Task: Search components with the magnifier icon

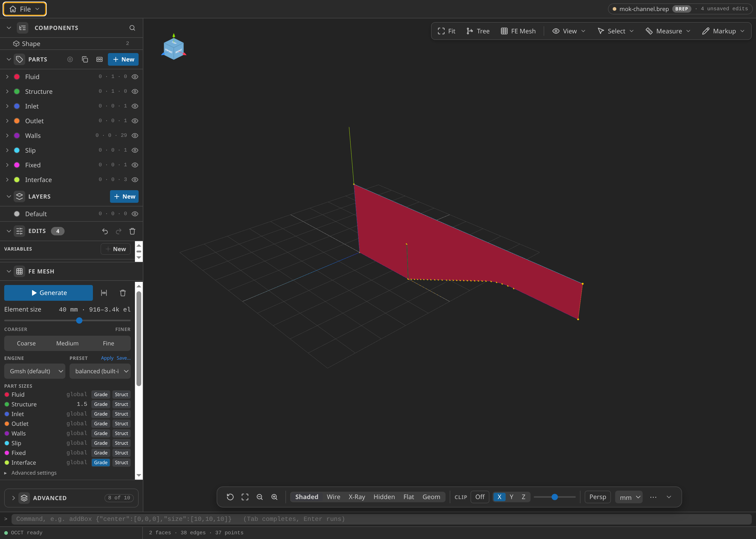Action: click(132, 28)
